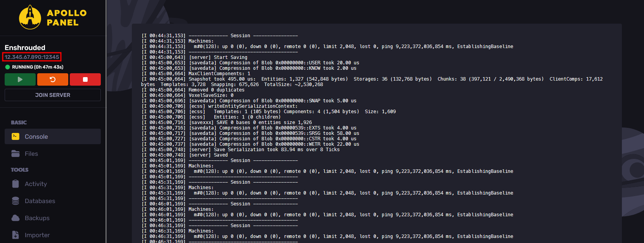Click the USER blob compression log line
This screenshot has width=644, height=243.
(x=250, y=63)
